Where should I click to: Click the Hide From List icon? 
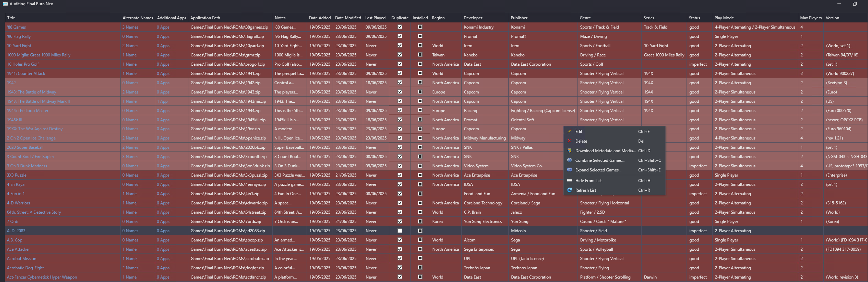[569, 181]
